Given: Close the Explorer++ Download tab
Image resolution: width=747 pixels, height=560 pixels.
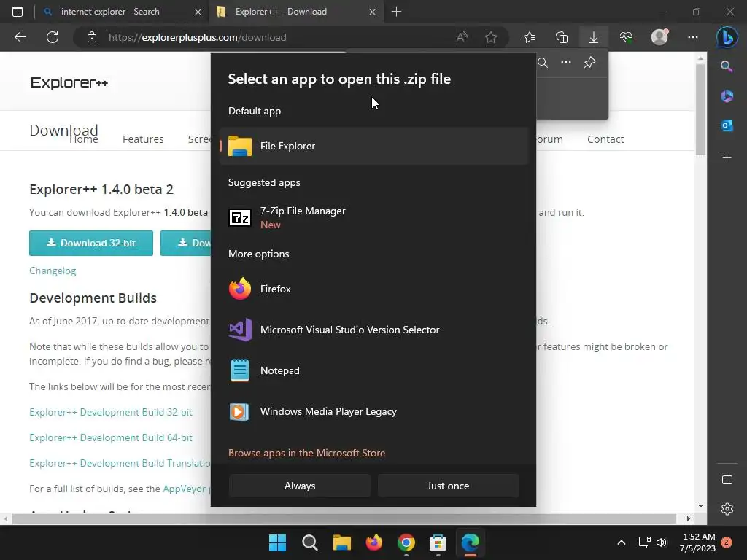Looking at the screenshot, I should 373,12.
